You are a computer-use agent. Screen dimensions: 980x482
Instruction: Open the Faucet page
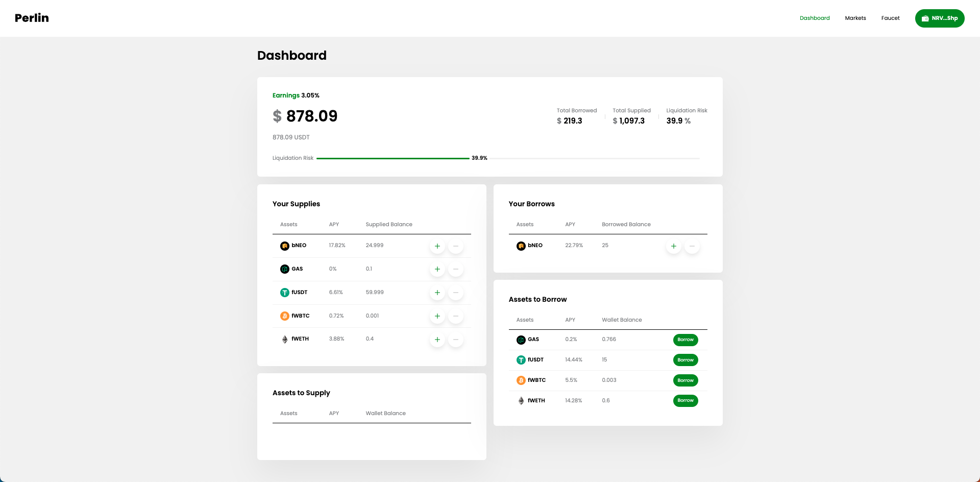tap(890, 18)
